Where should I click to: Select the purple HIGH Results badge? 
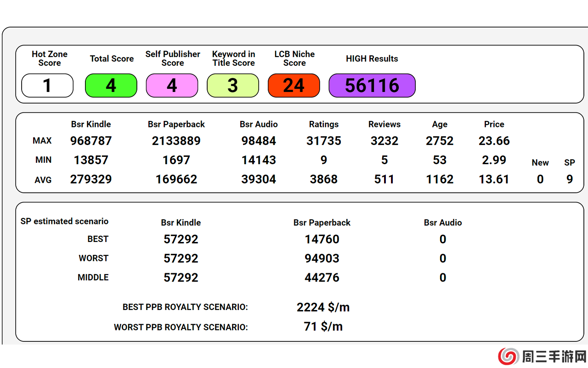click(x=372, y=86)
